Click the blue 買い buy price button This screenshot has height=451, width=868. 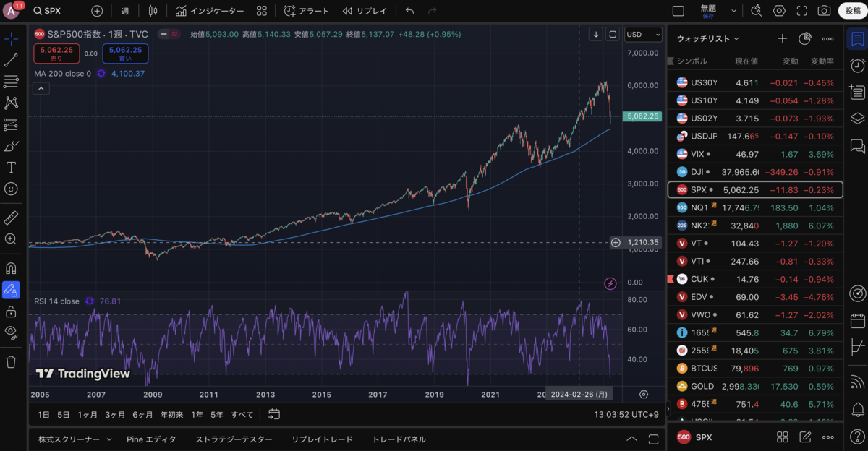(x=125, y=53)
